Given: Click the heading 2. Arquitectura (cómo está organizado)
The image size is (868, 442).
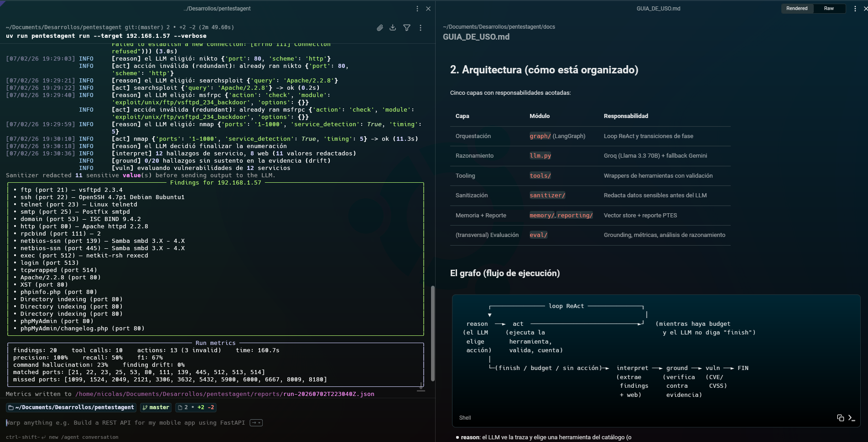Looking at the screenshot, I should 544,70.
